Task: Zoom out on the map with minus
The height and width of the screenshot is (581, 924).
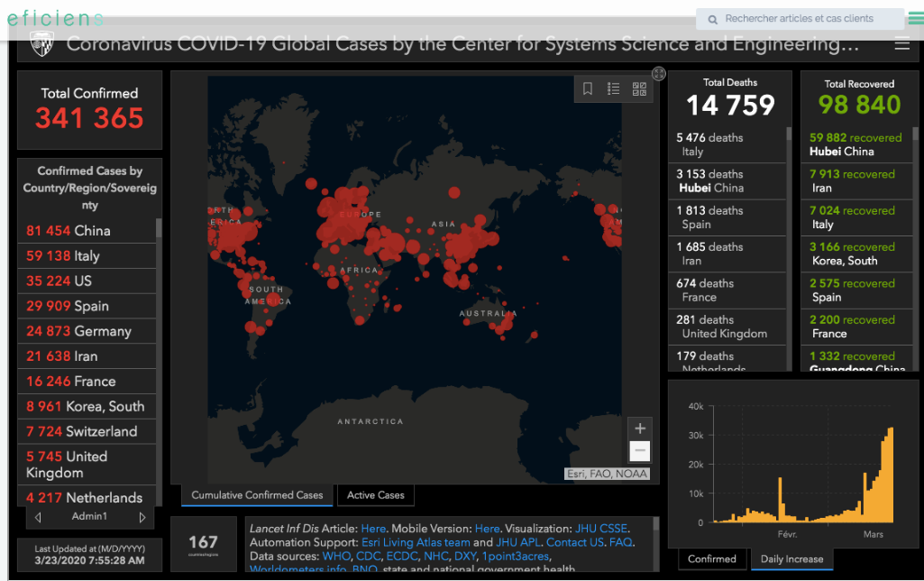Action: click(x=640, y=450)
